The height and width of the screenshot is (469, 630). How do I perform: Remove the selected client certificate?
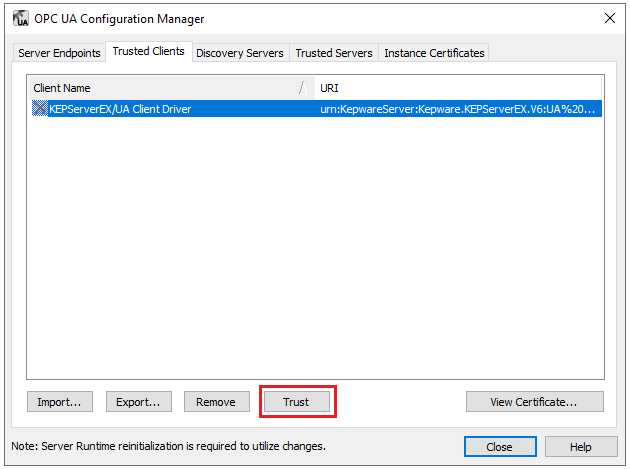[217, 401]
